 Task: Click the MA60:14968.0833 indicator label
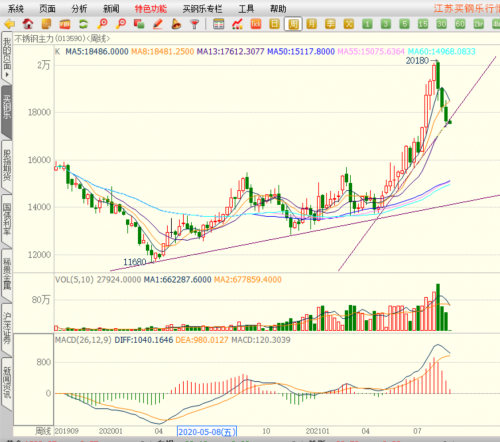tap(442, 51)
